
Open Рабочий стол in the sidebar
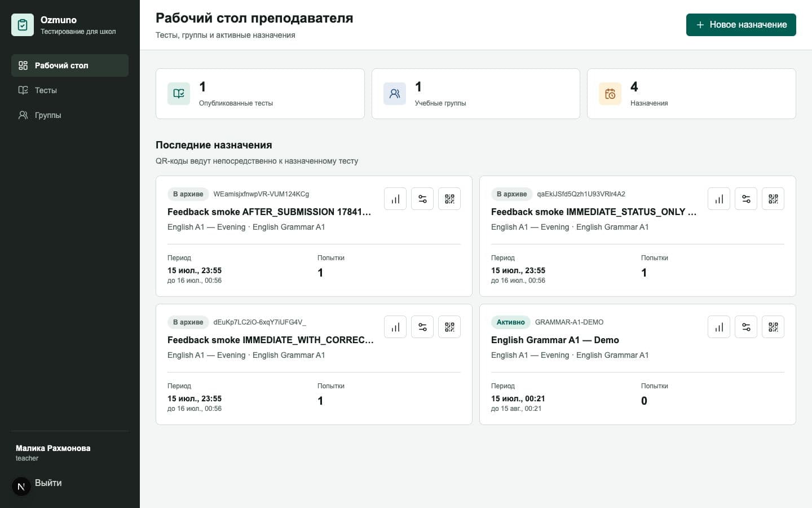coord(70,65)
